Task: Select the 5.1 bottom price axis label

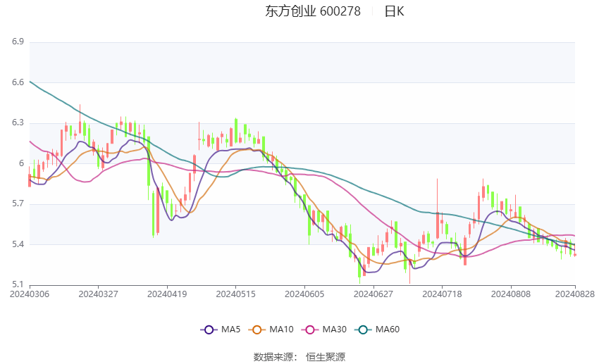Action: coord(18,285)
